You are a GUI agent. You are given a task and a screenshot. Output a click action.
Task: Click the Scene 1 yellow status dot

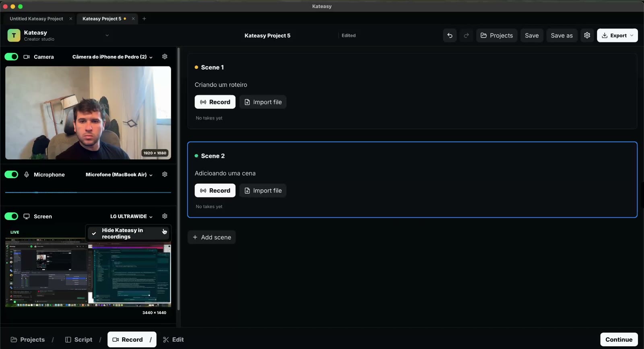(x=196, y=67)
